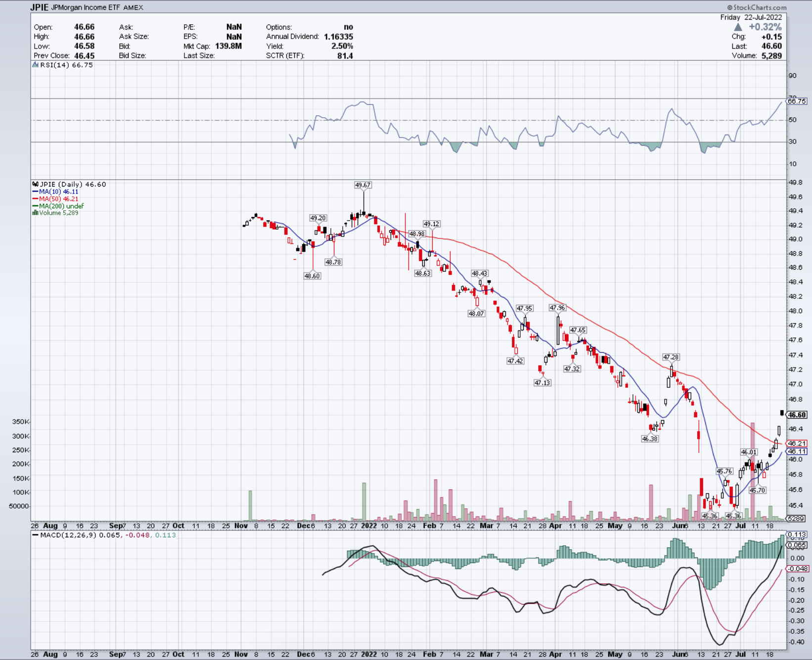Click the 49.20 price annotation

click(318, 218)
